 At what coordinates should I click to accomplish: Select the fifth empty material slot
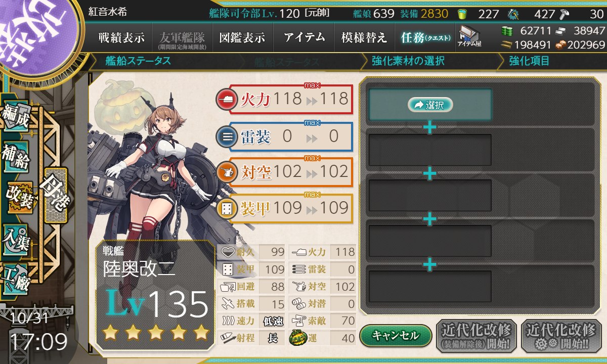430,286
